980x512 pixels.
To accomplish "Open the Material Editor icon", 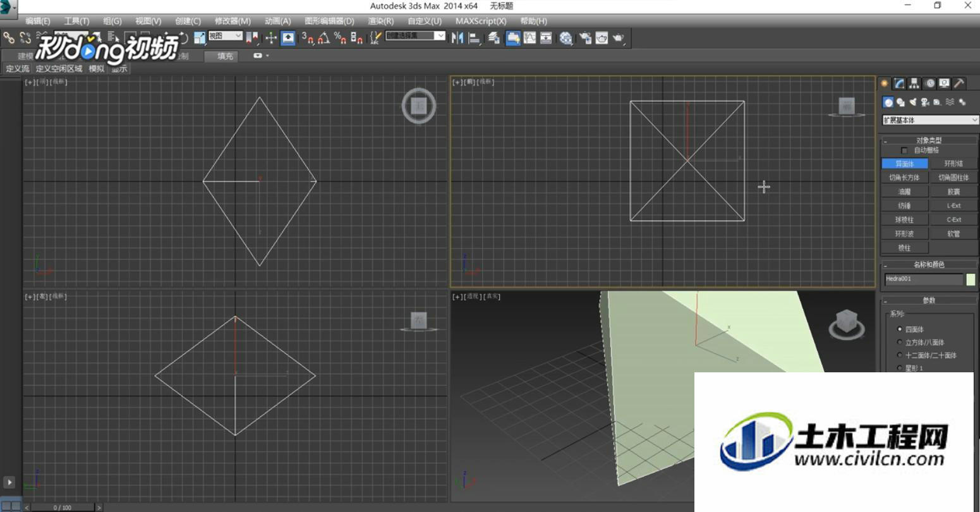I will [x=566, y=38].
